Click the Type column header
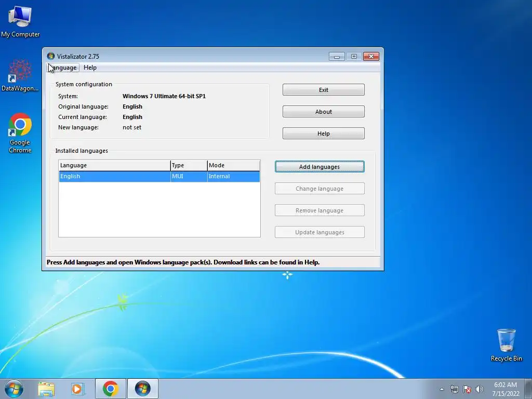532x399 pixels. pyautogui.click(x=189, y=165)
